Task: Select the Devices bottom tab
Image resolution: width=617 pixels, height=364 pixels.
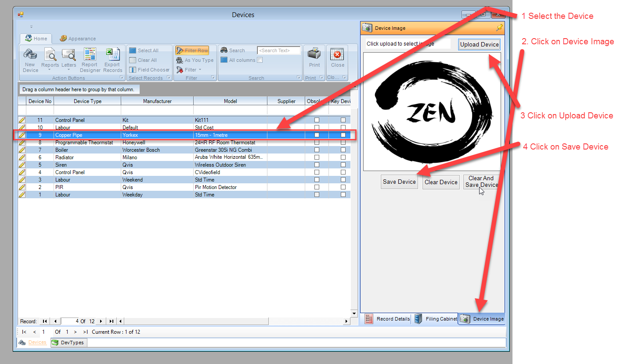Action: [33, 343]
